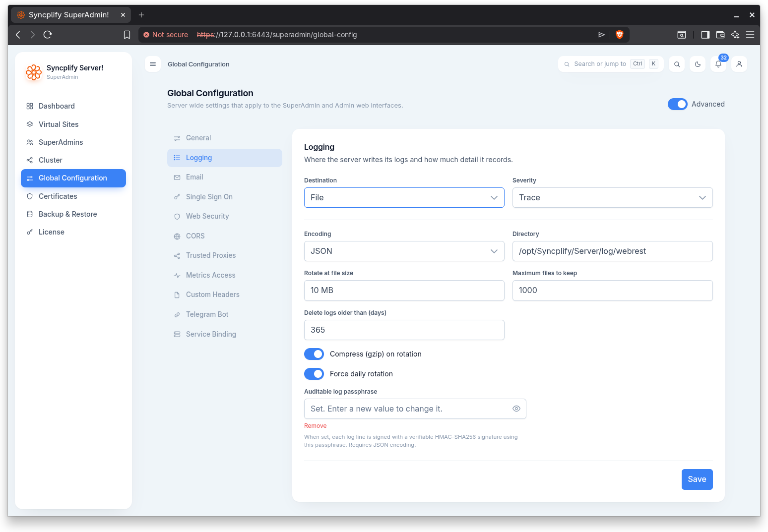Image resolution: width=768 pixels, height=532 pixels.
Task: Open the Severity dropdown showing Trace
Action: tap(613, 198)
